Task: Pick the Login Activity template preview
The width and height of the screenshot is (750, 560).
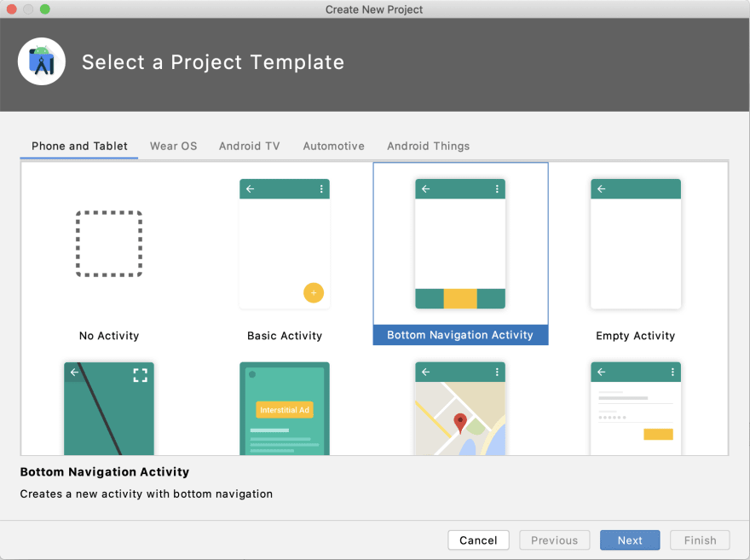Action: [636, 408]
